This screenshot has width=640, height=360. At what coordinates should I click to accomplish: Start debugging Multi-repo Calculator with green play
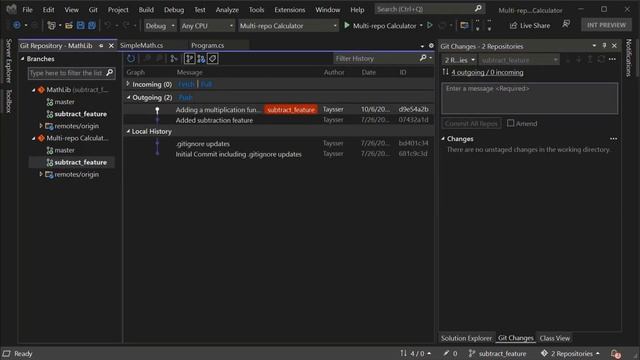coord(347,25)
